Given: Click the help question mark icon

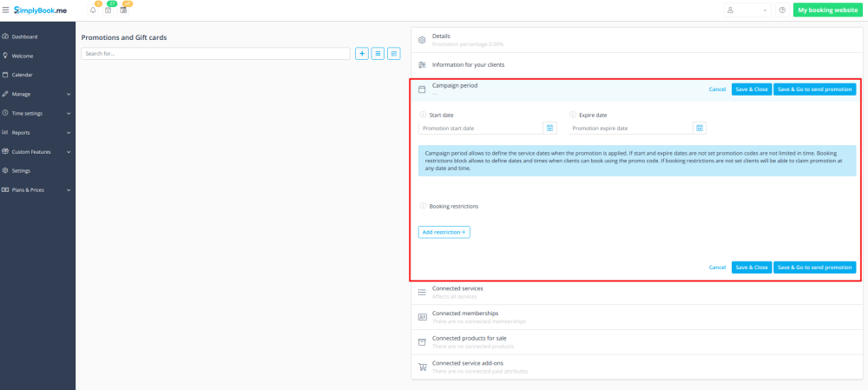Looking at the screenshot, I should (782, 10).
